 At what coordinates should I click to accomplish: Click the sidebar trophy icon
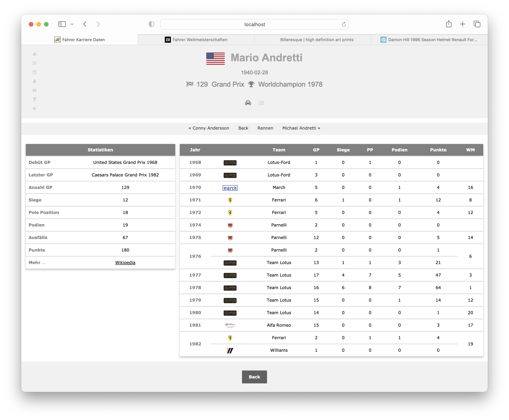pyautogui.click(x=35, y=99)
